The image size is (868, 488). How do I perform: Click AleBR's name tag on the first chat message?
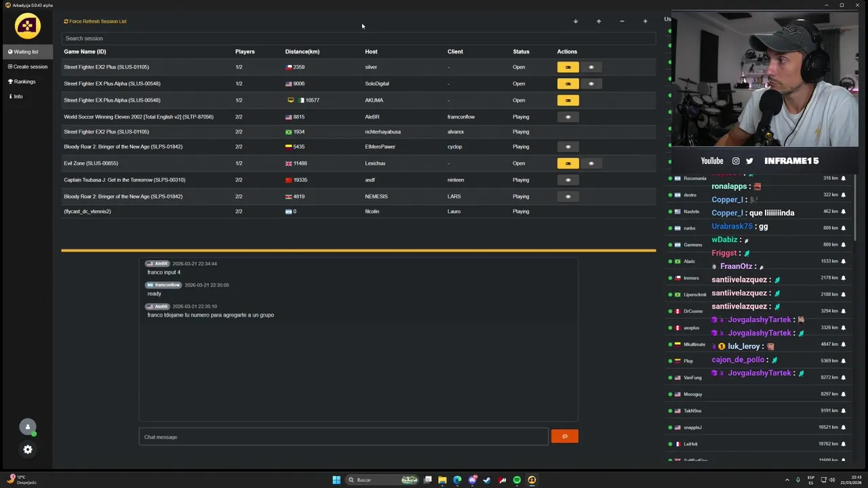tap(157, 264)
